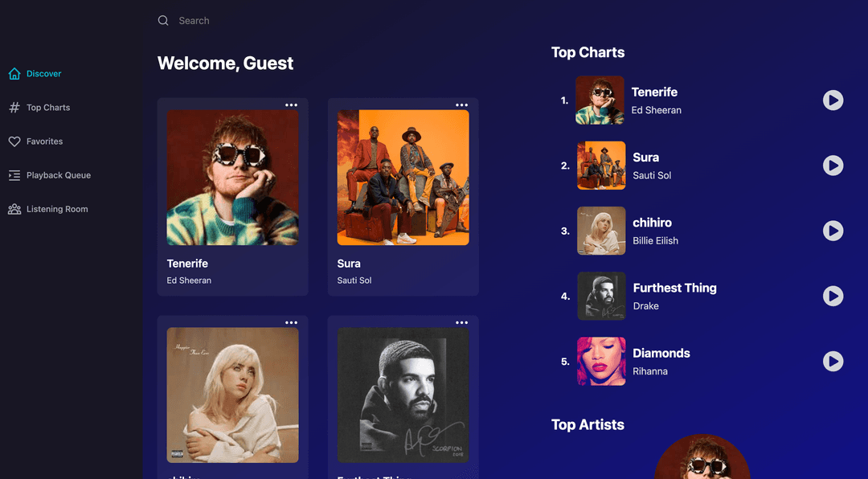
Task: Play chihiro by Billie Eilish
Action: [x=833, y=231]
